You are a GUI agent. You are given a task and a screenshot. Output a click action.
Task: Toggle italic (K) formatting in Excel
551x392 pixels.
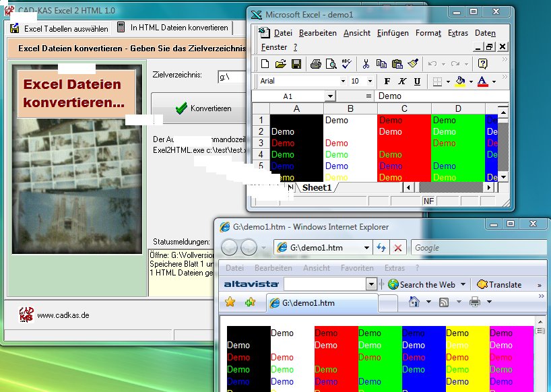tap(402, 81)
